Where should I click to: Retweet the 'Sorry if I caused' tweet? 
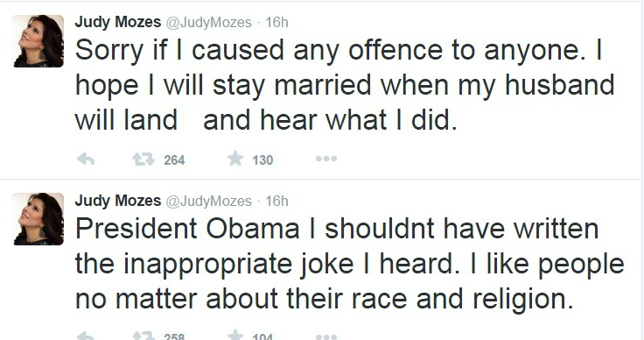pos(143,159)
